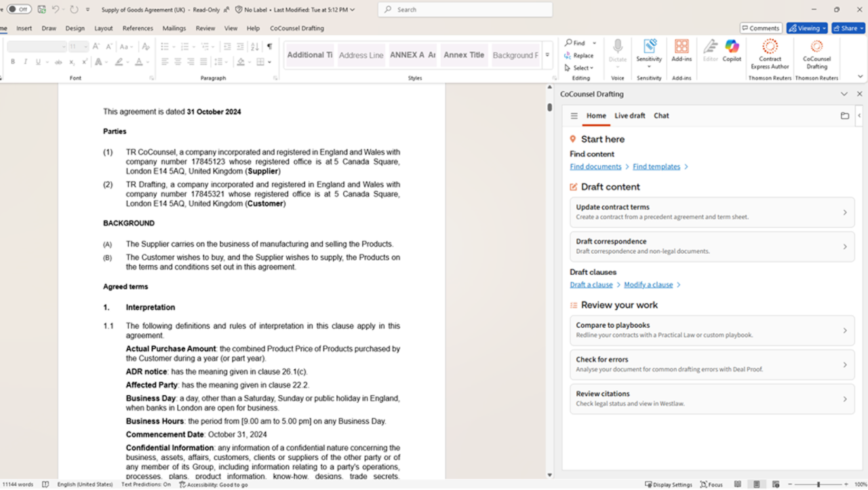The height and width of the screenshot is (490, 868).
Task: Open Check for errors option
Action: point(712,364)
